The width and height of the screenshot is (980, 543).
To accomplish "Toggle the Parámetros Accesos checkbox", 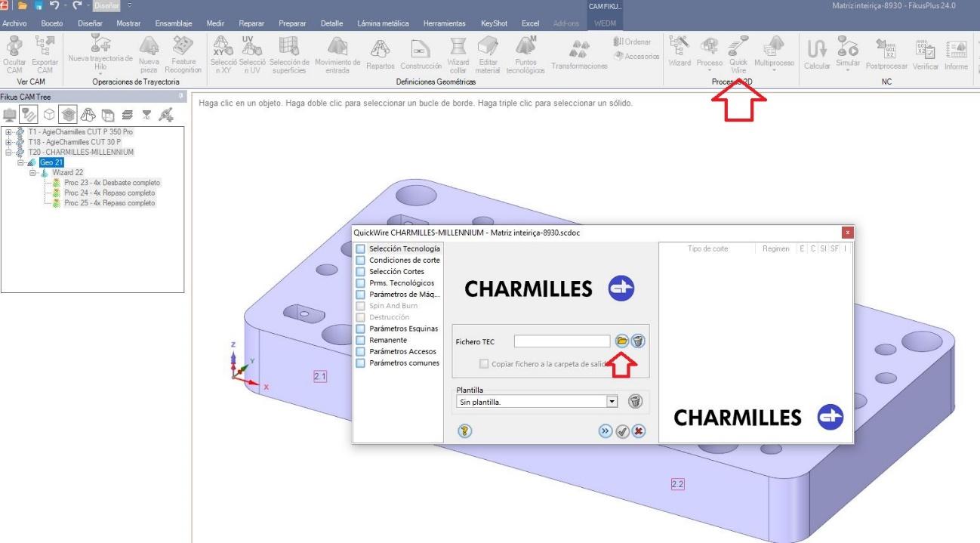I will tap(361, 351).
